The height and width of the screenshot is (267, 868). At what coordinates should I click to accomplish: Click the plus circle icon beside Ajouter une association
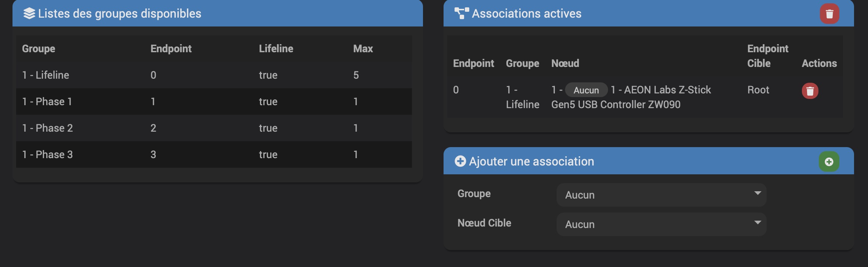click(x=460, y=161)
